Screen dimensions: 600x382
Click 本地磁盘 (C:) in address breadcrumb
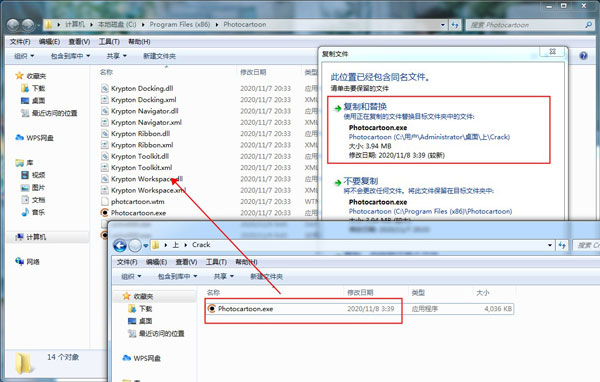coord(117,24)
